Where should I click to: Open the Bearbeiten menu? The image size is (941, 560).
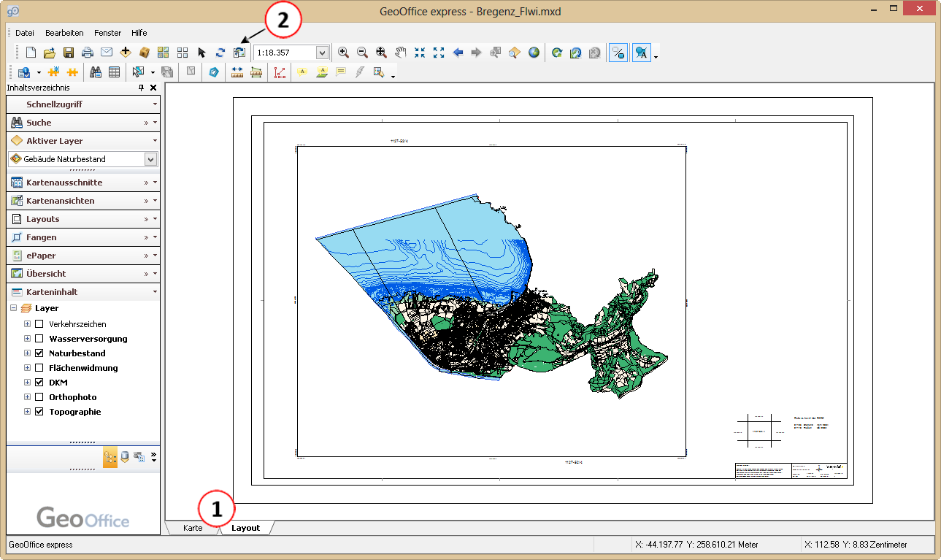click(64, 33)
